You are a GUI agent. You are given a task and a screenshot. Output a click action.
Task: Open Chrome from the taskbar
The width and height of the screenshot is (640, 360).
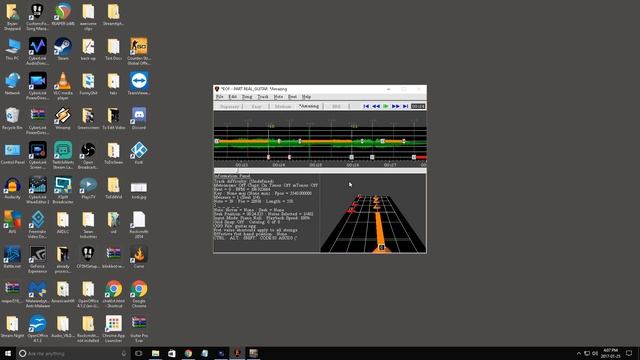coord(188,353)
